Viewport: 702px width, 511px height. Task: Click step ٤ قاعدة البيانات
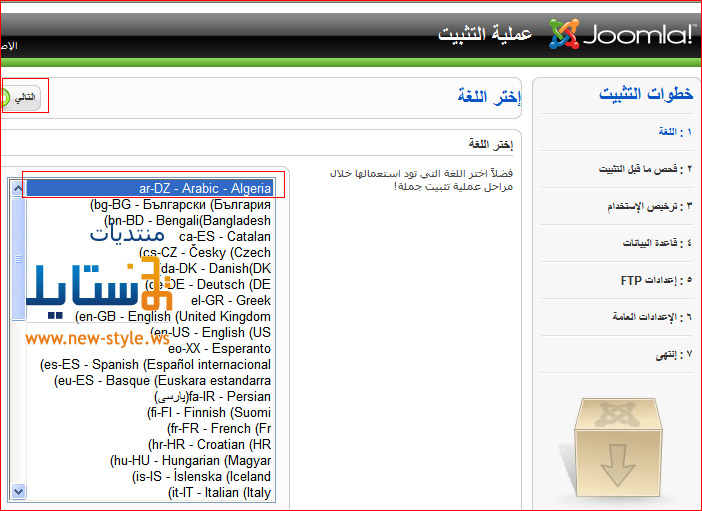click(x=657, y=243)
